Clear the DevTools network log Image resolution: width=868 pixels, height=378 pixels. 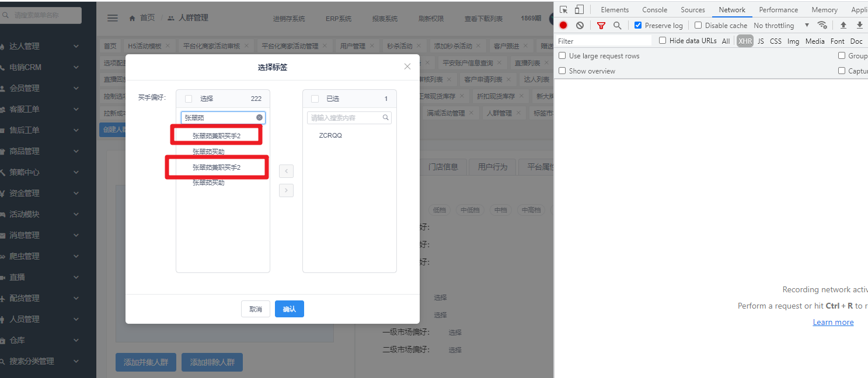[x=580, y=25]
